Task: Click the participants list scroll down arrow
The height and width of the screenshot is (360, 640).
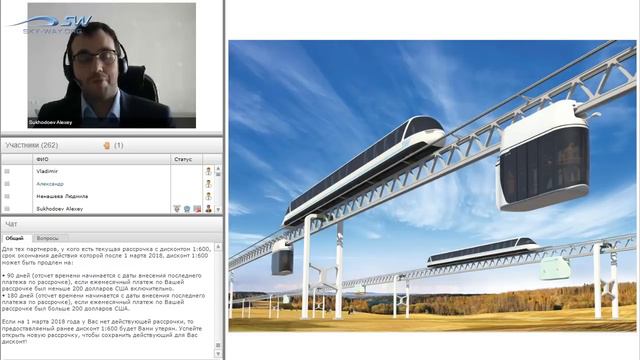Action: click(218, 209)
